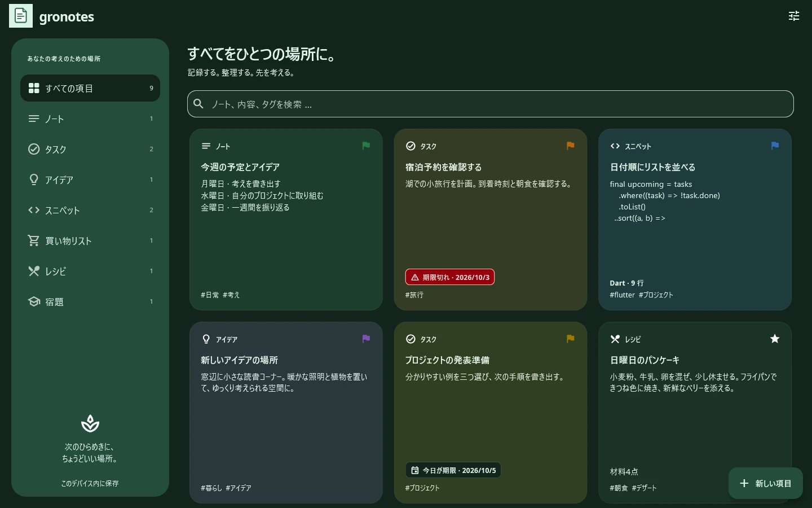The image size is (812, 508).
Task: Click the orange flag on the 宿泊予約を確認する card
Action: tap(570, 146)
